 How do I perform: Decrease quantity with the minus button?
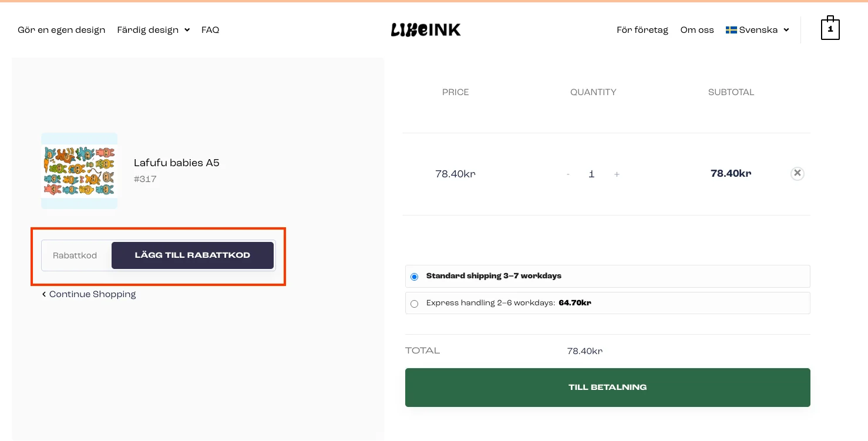tap(568, 174)
